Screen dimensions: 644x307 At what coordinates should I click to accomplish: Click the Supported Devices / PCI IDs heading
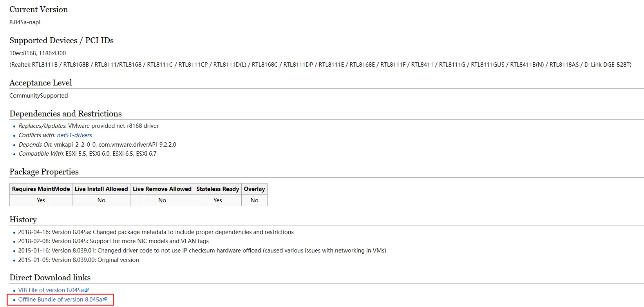[x=62, y=40]
